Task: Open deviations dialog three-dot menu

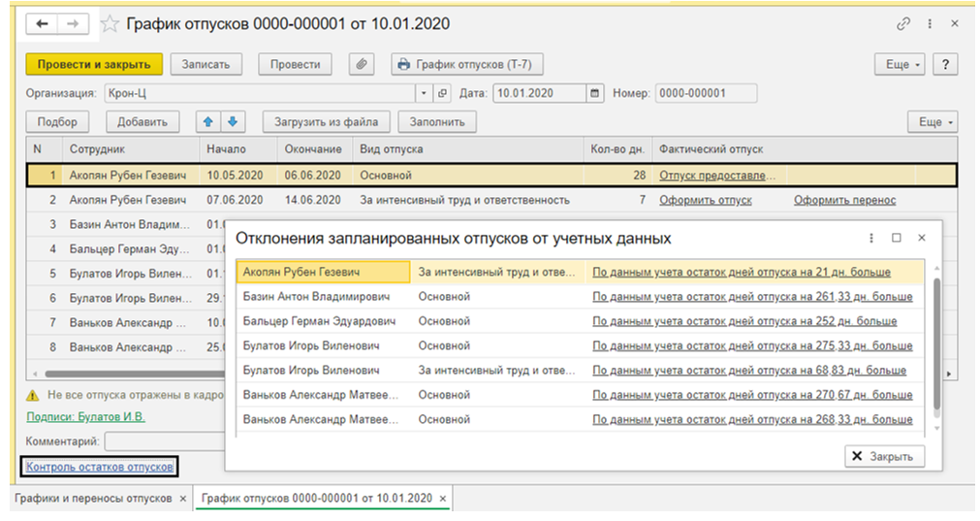Action: click(x=871, y=238)
